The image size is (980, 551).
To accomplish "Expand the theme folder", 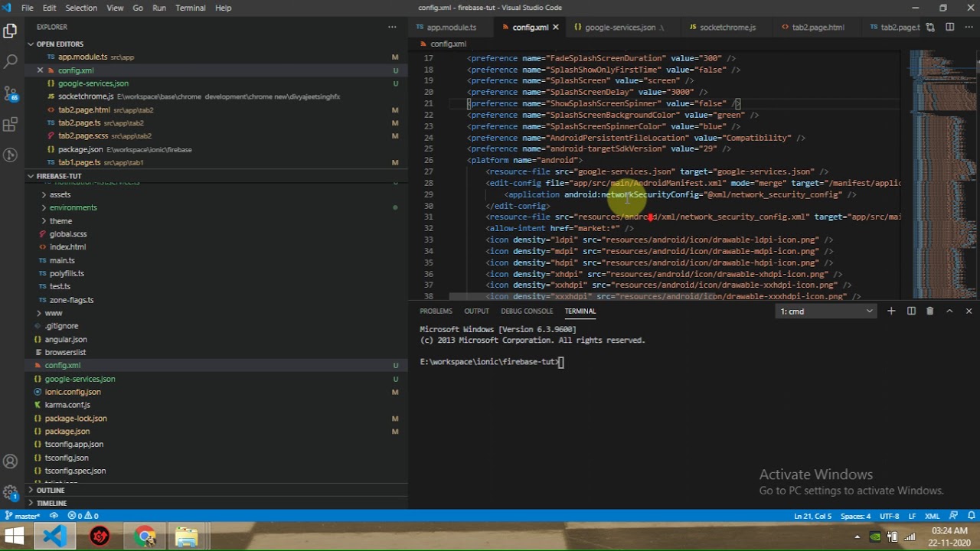I will tap(60, 221).
